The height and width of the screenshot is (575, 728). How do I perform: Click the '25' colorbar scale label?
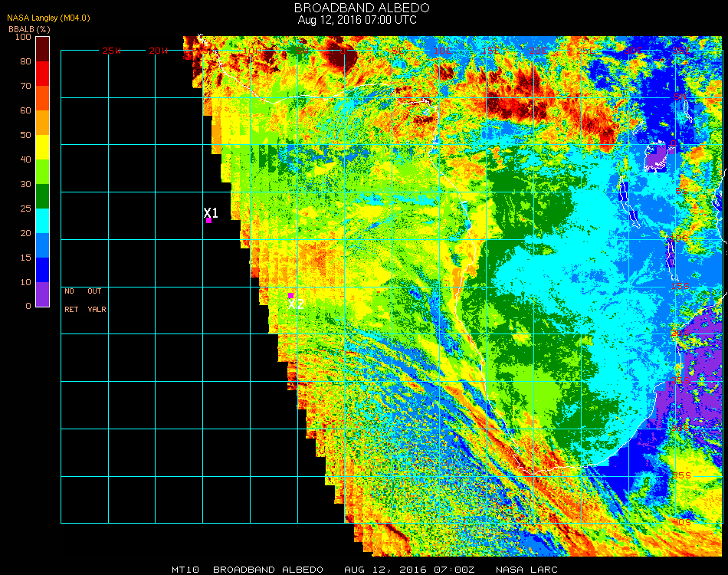[25, 209]
